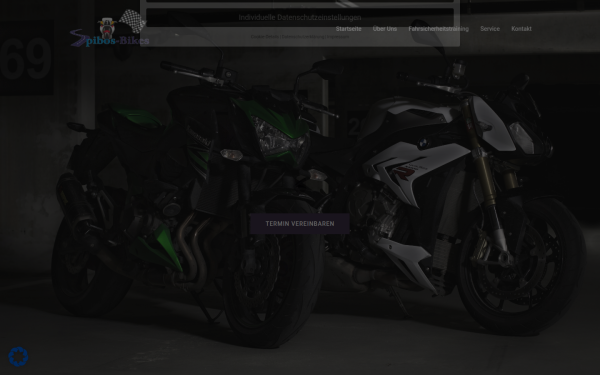Open the blue cookie settings gear icon
Image resolution: width=600 pixels, height=375 pixels.
tap(18, 357)
